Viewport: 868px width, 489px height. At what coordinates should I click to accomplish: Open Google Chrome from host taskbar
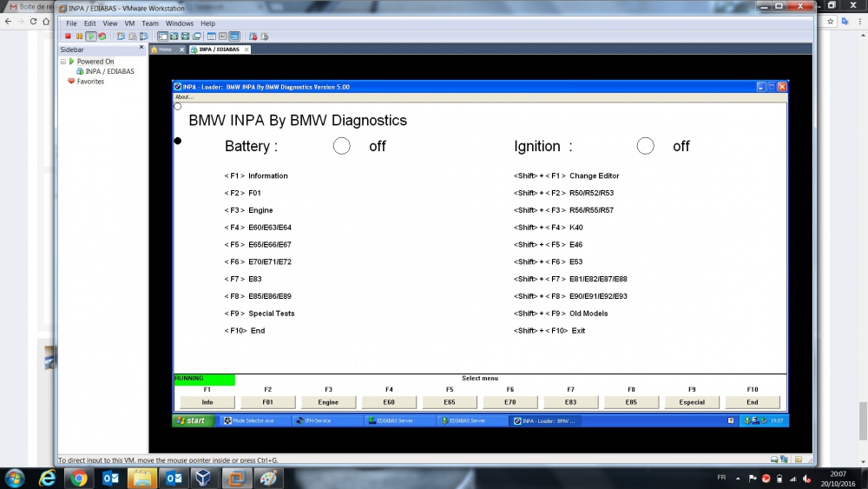[x=79, y=478]
